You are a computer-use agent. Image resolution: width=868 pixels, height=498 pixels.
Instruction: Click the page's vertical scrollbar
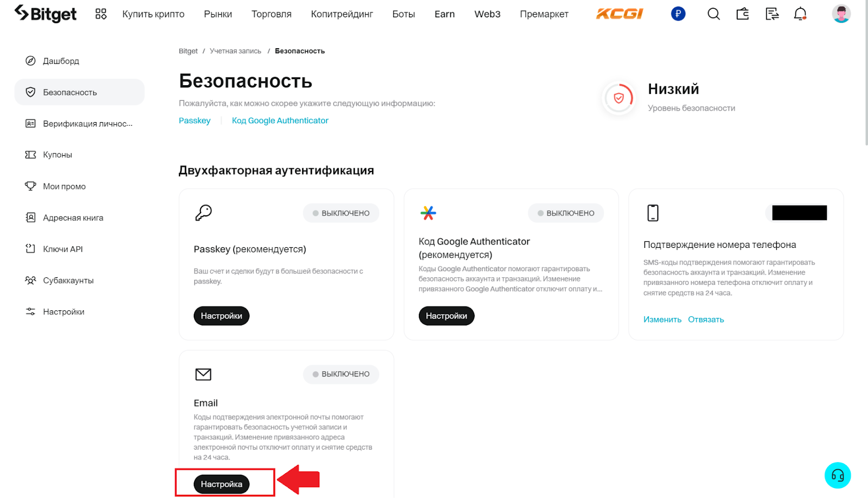(x=865, y=81)
